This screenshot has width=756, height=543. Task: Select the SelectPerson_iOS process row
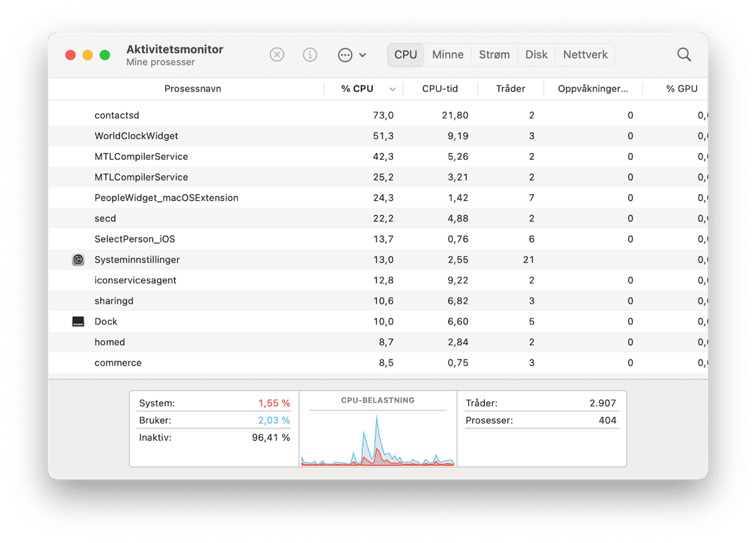378,239
